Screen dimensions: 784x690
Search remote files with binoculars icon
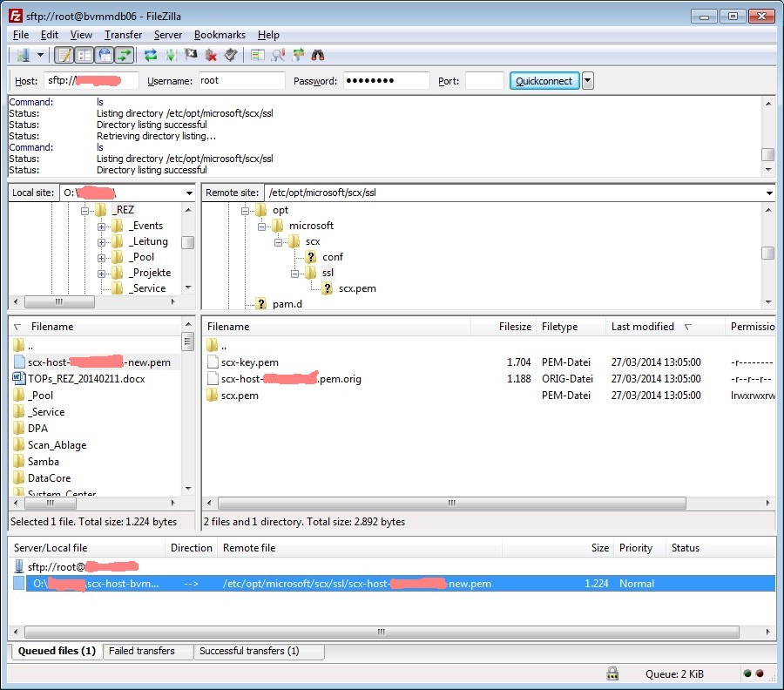pos(318,55)
